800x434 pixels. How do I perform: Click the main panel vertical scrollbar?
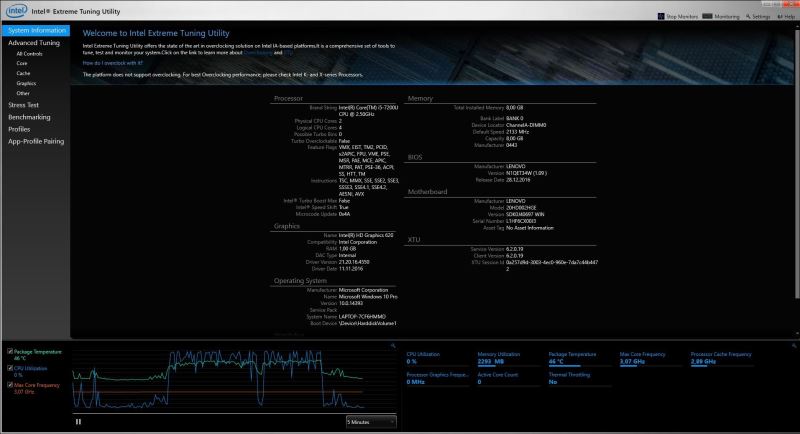(x=797, y=163)
